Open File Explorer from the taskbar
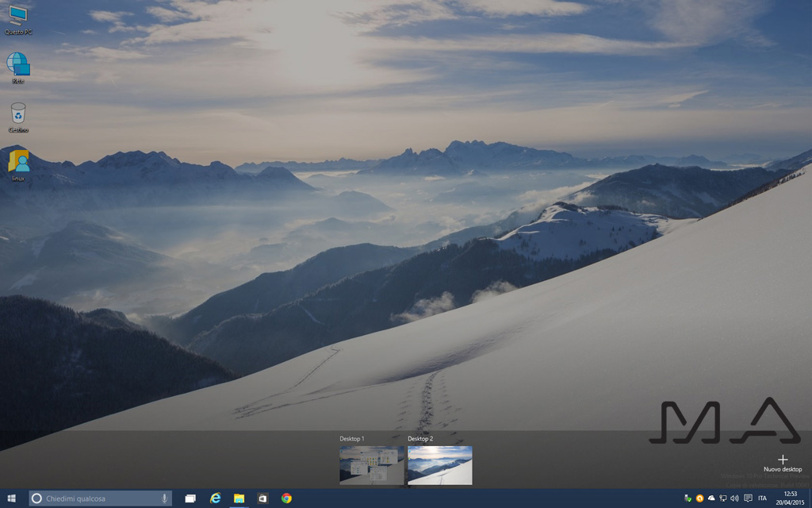Screen dimensions: 812x508 coord(239,498)
